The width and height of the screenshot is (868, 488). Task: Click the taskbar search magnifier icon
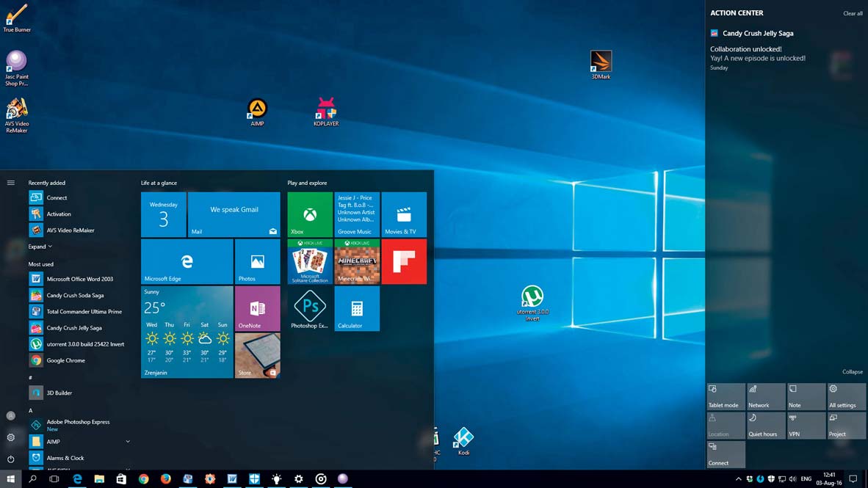32,479
